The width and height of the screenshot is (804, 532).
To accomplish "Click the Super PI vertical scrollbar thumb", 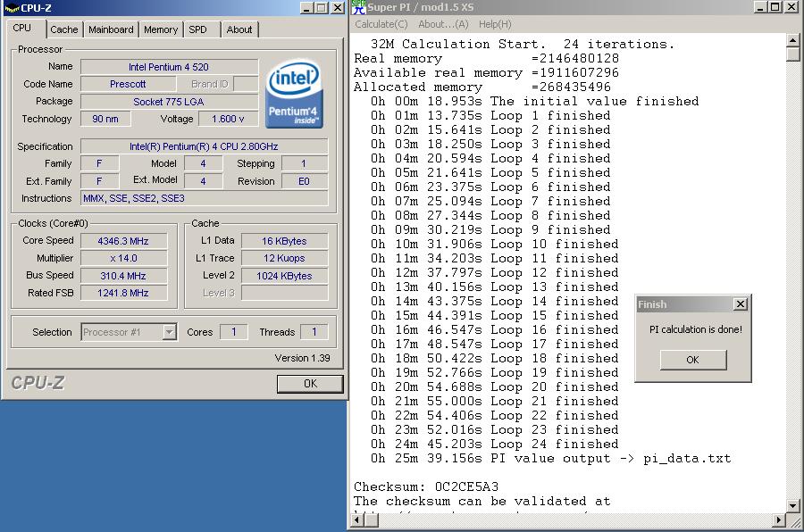I will (792, 54).
